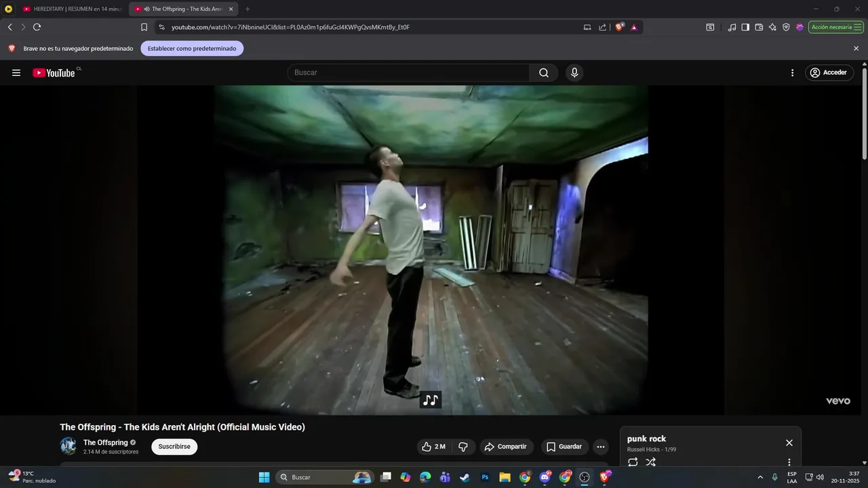Go to the YouTube home logo
This screenshot has height=488, width=868.
[54, 73]
